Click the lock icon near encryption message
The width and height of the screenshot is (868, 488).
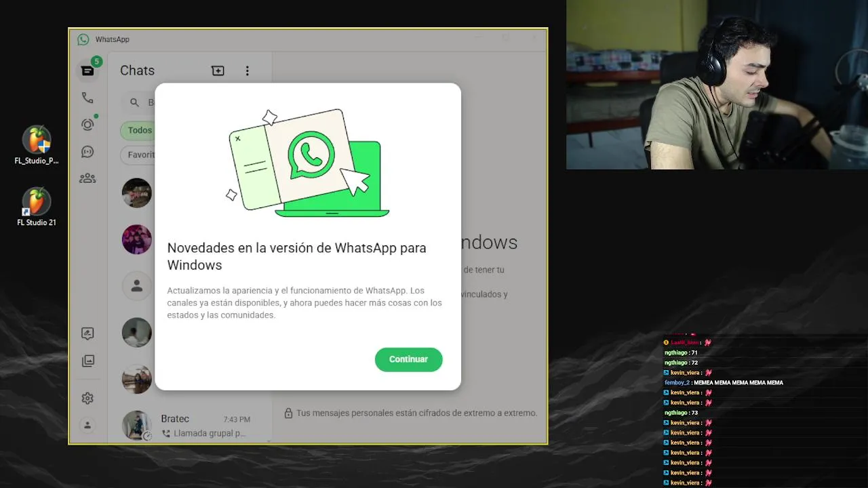[288, 413]
